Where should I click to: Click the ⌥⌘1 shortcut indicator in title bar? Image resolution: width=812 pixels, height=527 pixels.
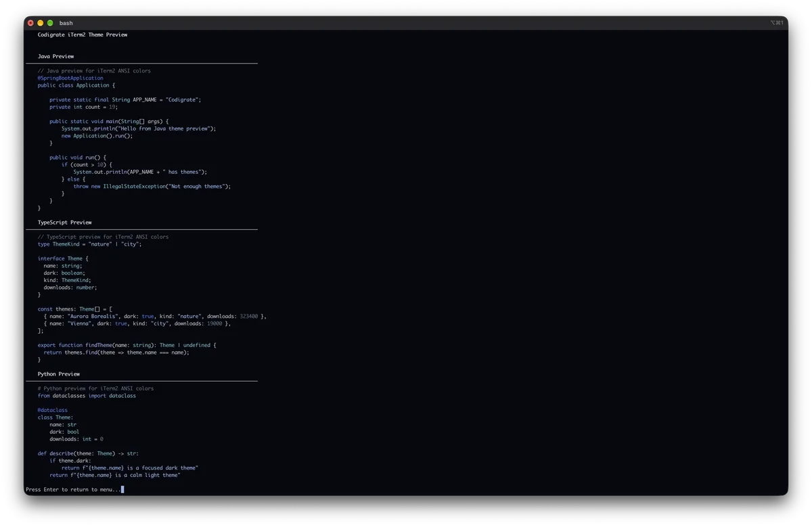[777, 23]
